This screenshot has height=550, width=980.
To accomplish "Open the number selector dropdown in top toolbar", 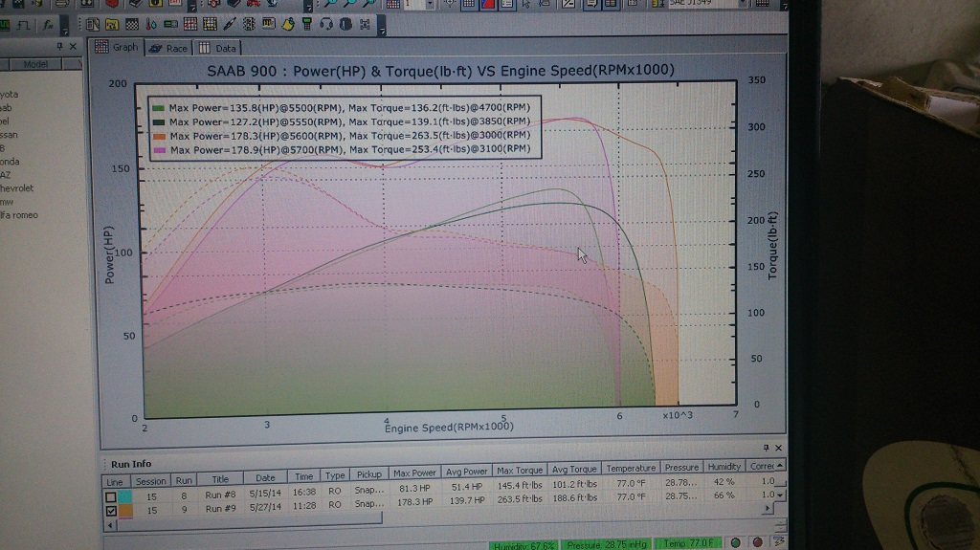I will tap(431, 5).
